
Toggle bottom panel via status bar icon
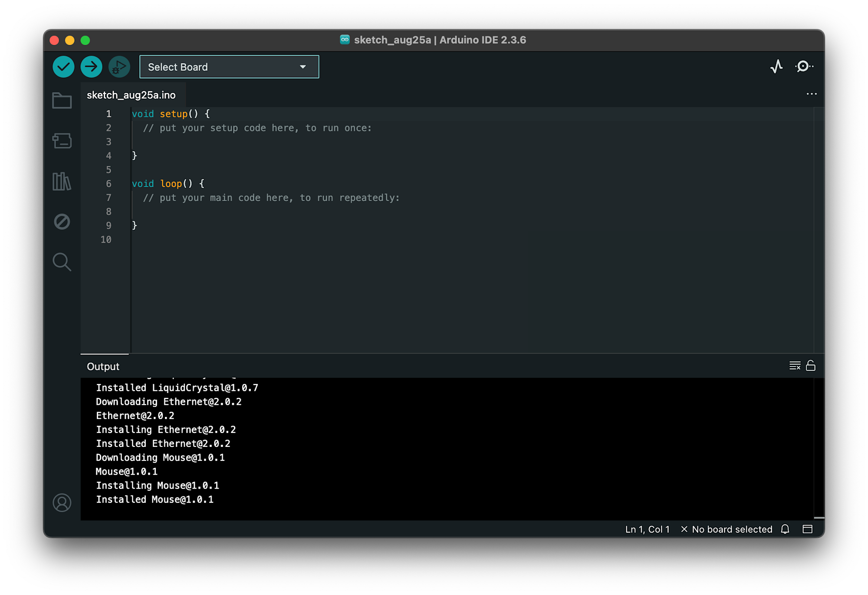click(808, 529)
